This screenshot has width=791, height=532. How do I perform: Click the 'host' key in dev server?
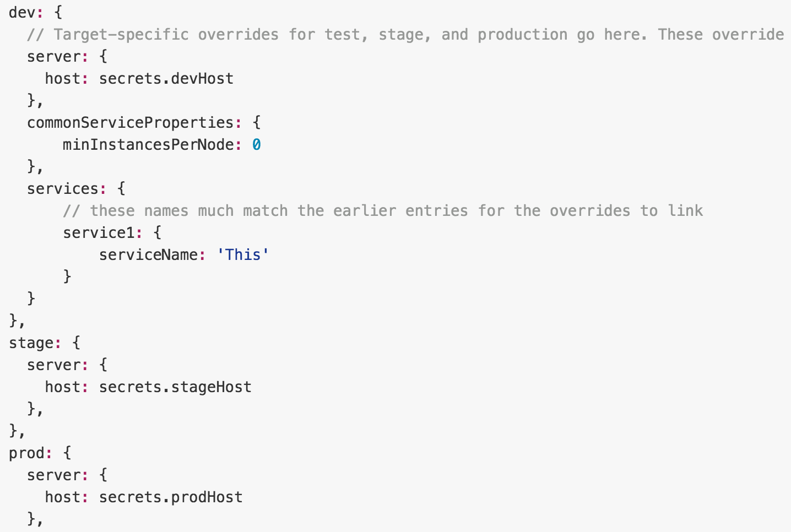pos(63,79)
